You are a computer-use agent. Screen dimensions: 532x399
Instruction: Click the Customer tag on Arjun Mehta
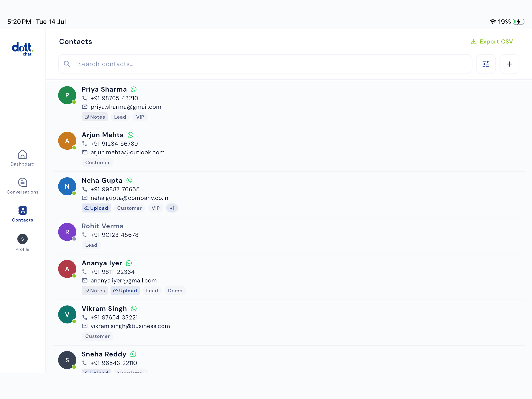pos(97,163)
